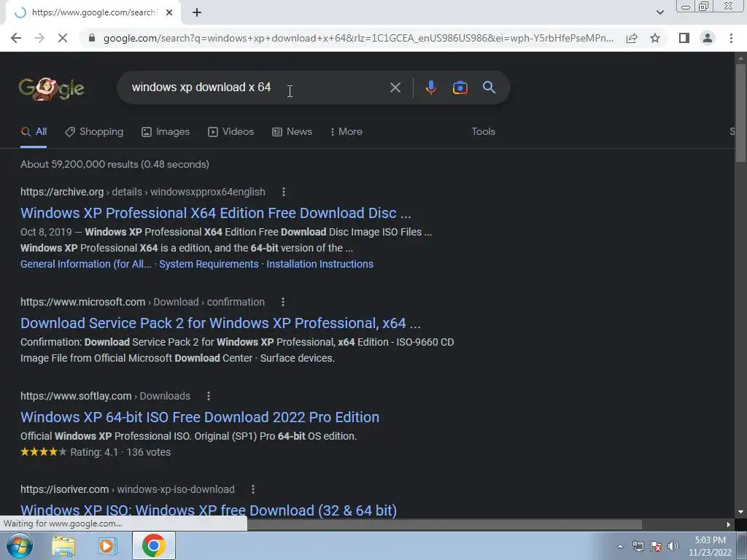The height and width of the screenshot is (560, 747).
Task: Open options for microsoft.com result
Action: (x=282, y=302)
